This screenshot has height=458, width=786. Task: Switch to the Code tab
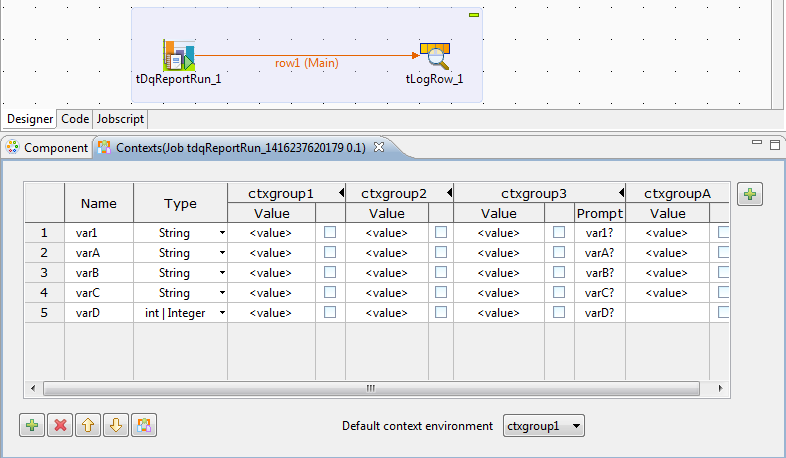point(74,118)
